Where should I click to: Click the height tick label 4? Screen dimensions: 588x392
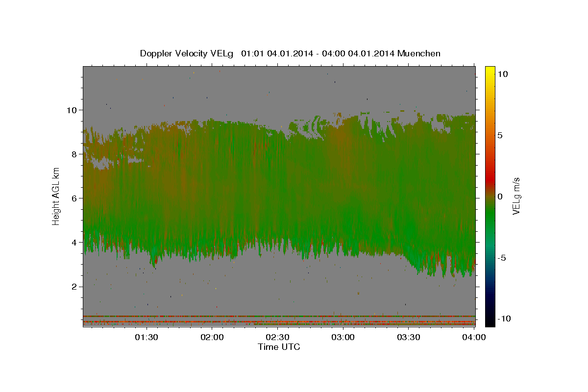click(75, 242)
